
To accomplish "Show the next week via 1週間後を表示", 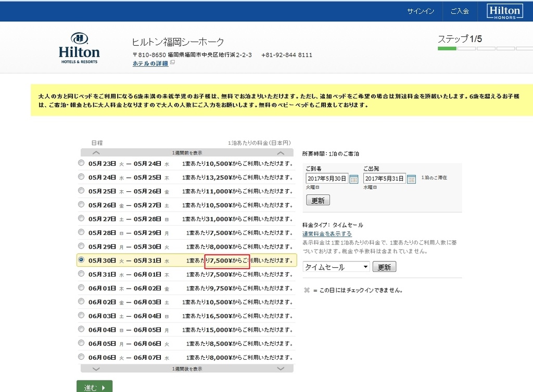I will click(187, 369).
